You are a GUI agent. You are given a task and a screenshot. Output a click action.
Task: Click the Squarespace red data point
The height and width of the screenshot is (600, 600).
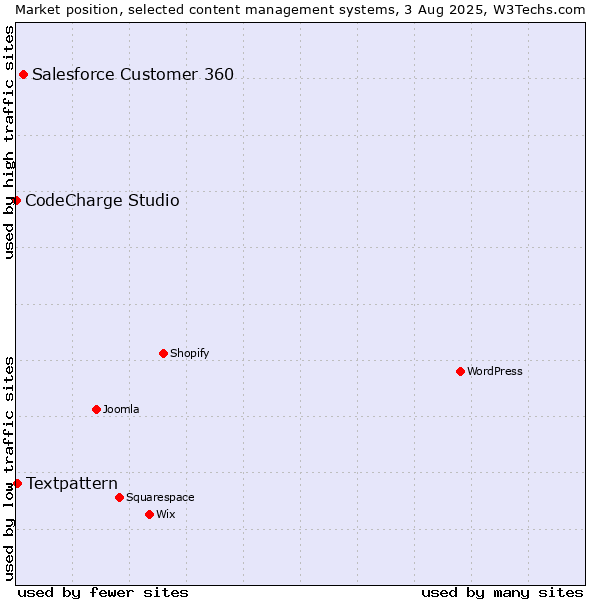[x=119, y=497]
